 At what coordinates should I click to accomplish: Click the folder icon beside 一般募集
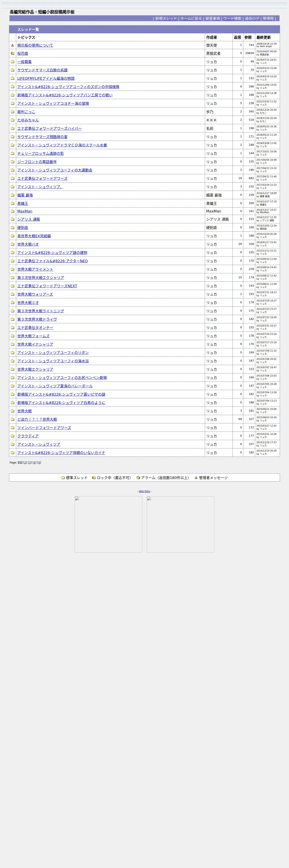coord(12,62)
